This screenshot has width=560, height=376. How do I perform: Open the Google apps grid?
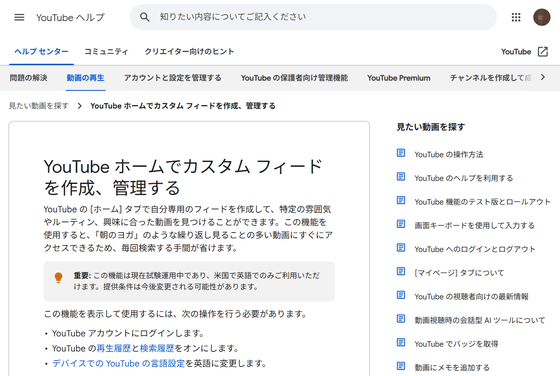[x=516, y=17]
